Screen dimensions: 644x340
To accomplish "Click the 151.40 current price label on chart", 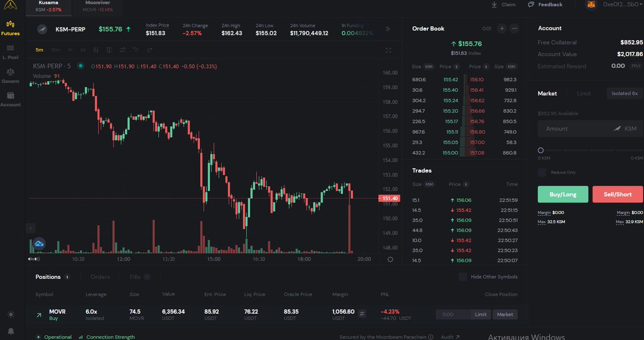I will coord(390,199).
